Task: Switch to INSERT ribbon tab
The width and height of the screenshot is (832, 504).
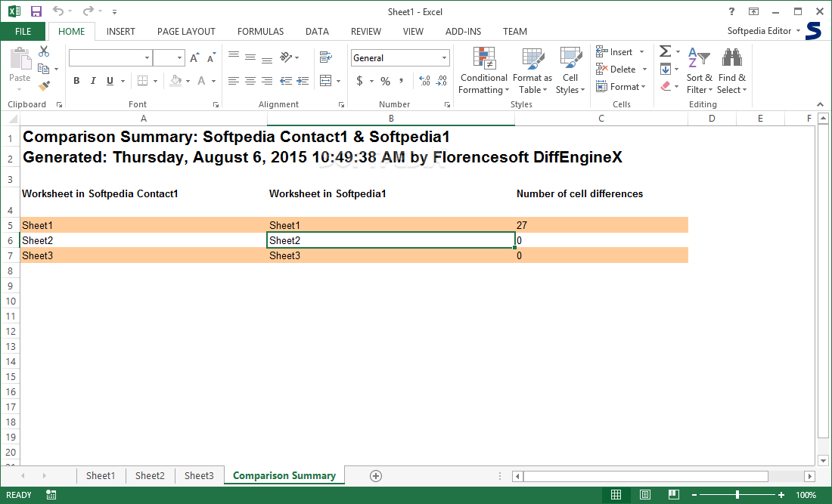Action: click(x=120, y=31)
